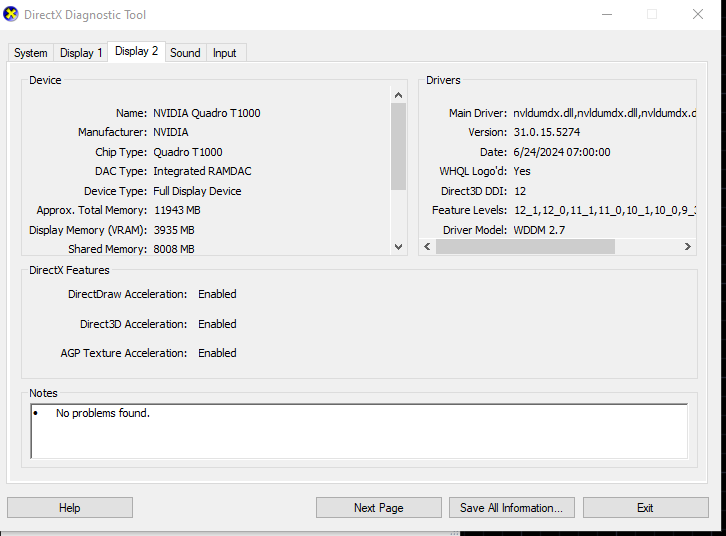Select the Display 2 tab
The width and height of the screenshot is (726, 536).
click(136, 51)
